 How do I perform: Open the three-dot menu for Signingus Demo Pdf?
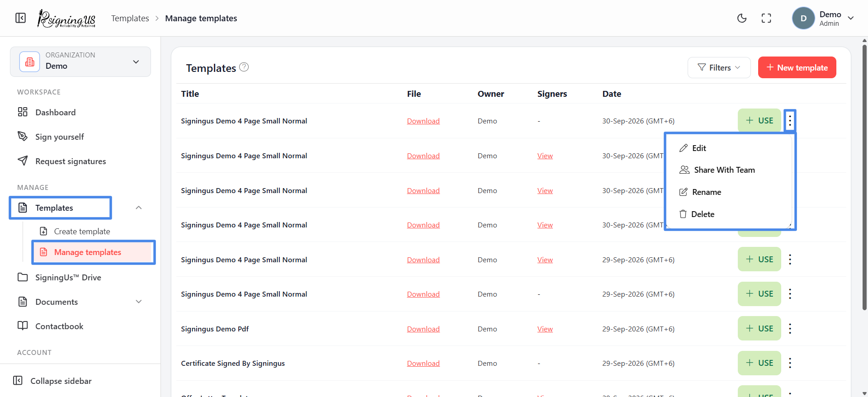pyautogui.click(x=790, y=329)
